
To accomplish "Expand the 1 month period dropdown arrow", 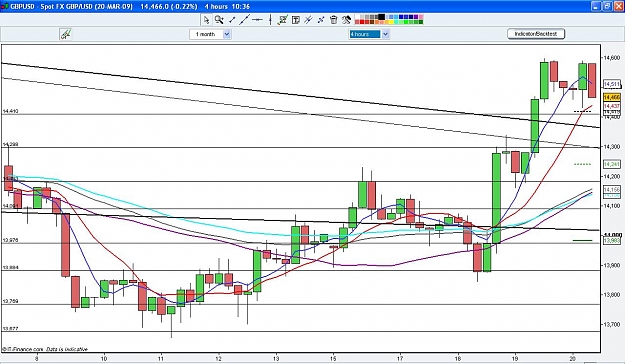I will point(227,34).
